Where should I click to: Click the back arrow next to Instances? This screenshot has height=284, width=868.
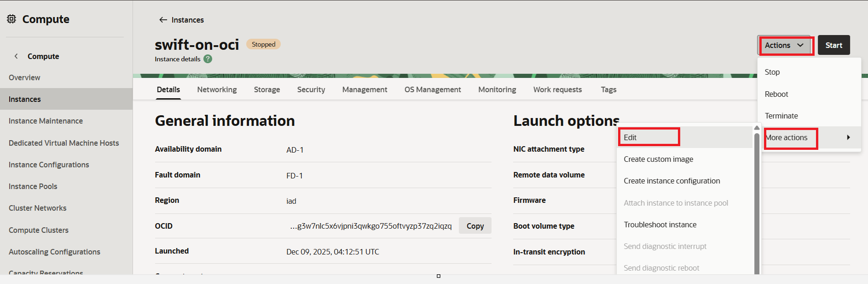[163, 20]
